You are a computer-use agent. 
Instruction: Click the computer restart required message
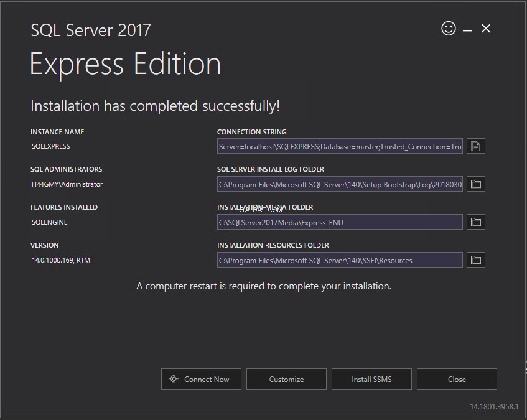point(264,286)
